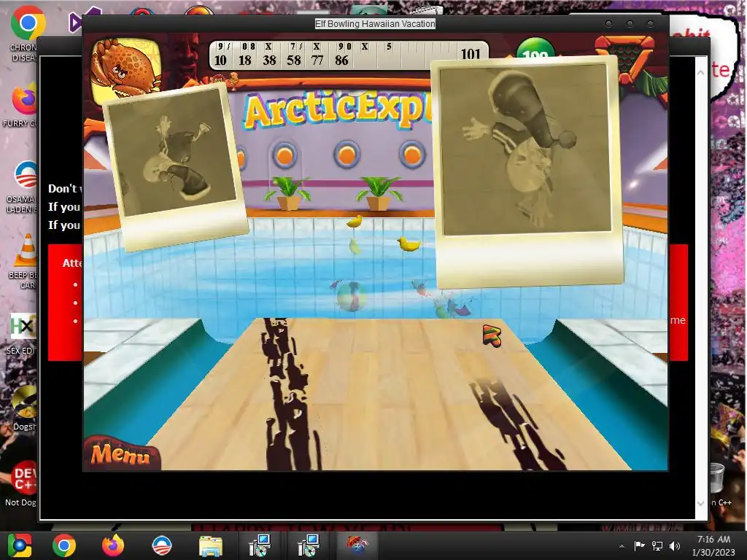Open the clock showing 7:16 AM
The height and width of the screenshot is (560, 747).
coord(713,545)
